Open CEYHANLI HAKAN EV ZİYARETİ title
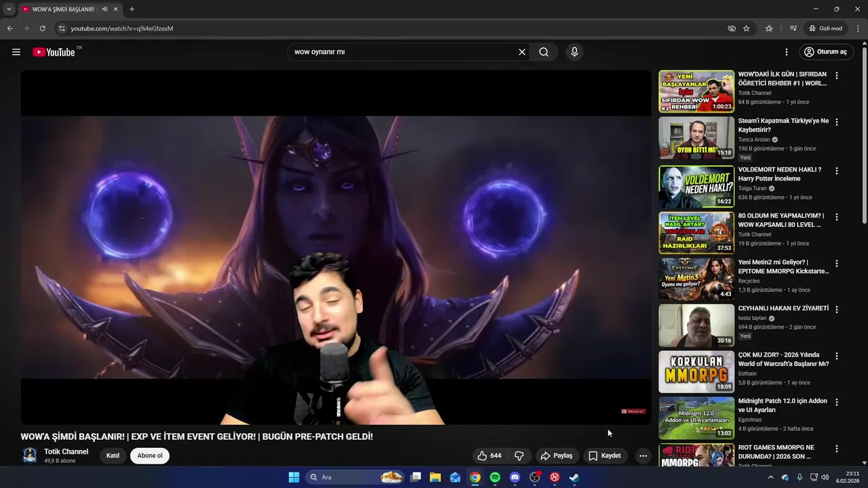Viewport: 868px width, 488px height. pos(783,308)
